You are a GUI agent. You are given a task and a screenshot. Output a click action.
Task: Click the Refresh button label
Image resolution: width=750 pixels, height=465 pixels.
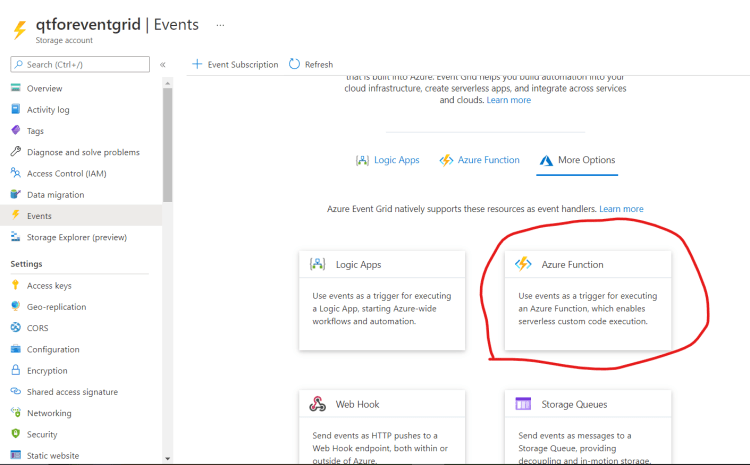point(319,64)
